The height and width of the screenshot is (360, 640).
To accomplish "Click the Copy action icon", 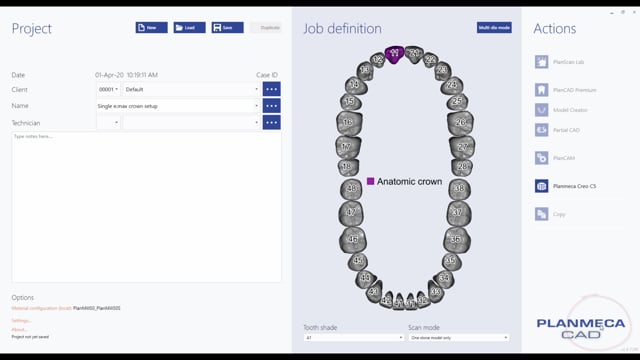I will tap(542, 214).
